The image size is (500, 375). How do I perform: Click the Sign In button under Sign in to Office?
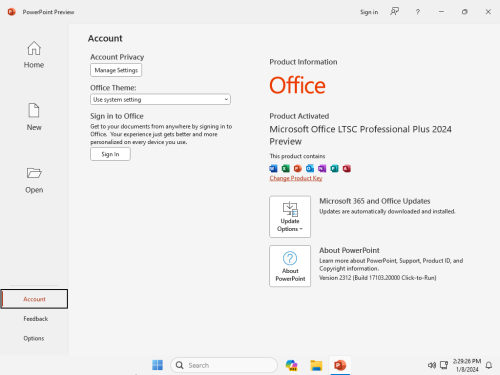click(x=110, y=154)
